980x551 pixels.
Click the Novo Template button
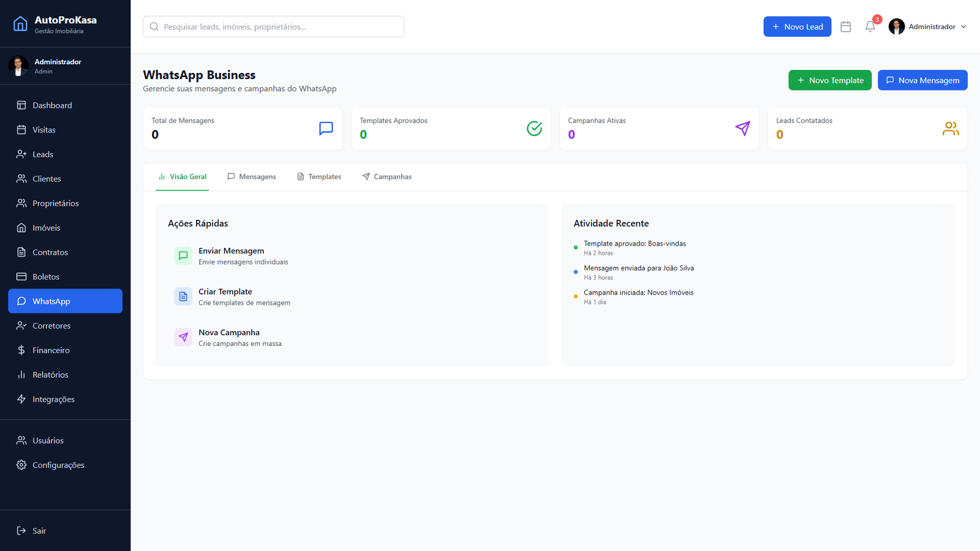829,80
